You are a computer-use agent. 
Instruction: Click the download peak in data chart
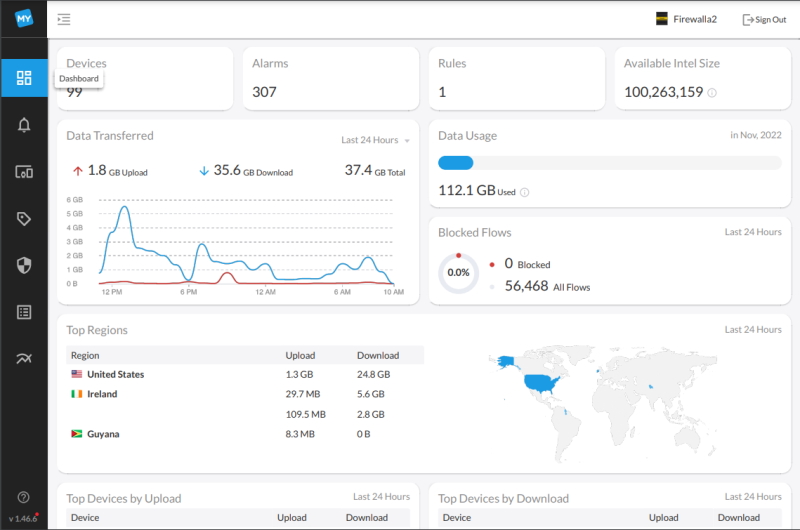click(124, 207)
